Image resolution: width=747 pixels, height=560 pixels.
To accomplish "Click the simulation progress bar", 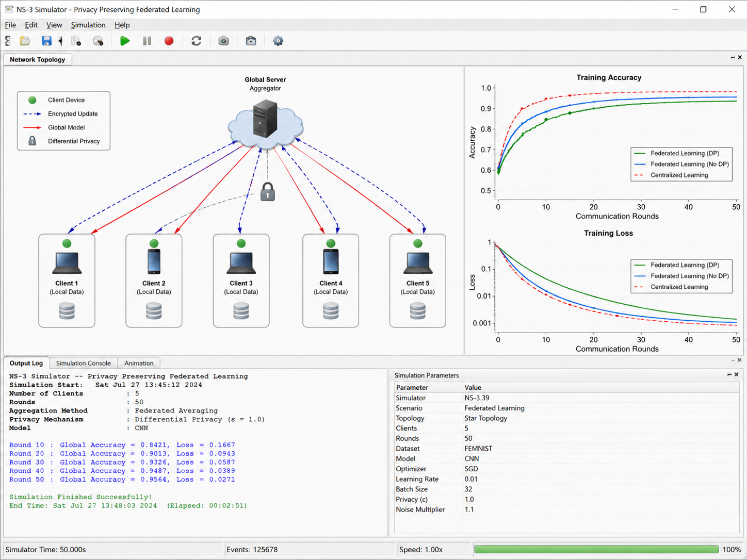I will click(596, 549).
